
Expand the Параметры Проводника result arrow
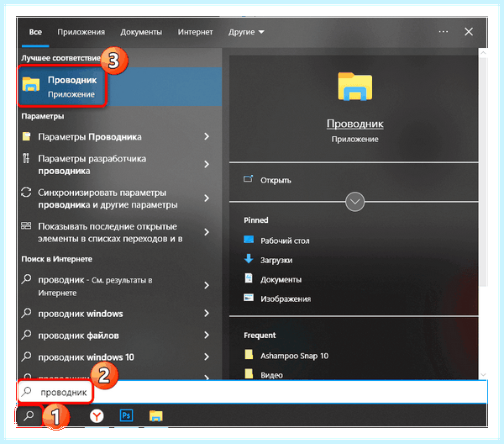tap(207, 137)
